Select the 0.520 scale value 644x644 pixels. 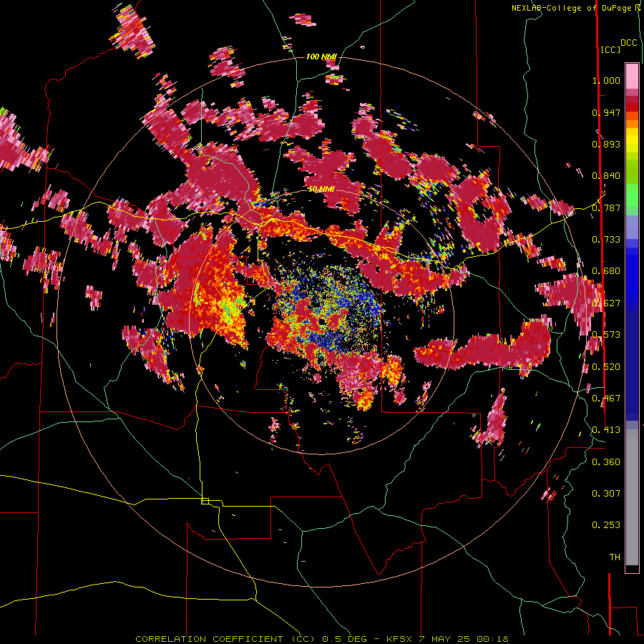click(606, 367)
